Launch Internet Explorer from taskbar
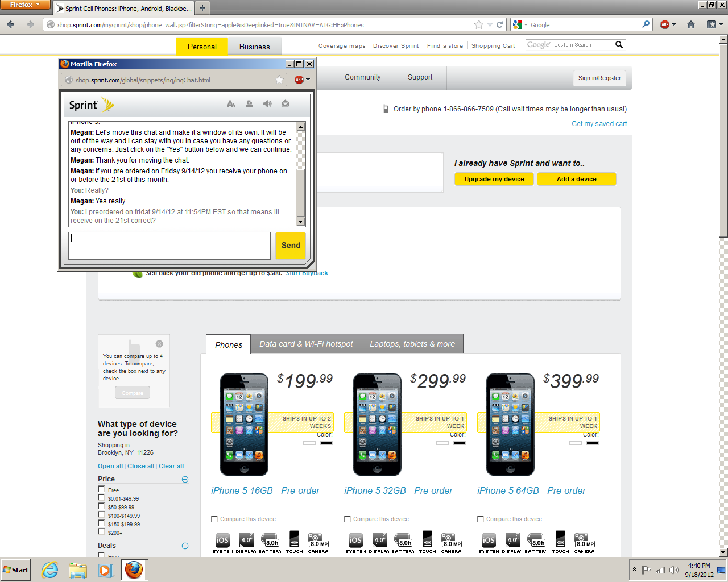 [50, 569]
